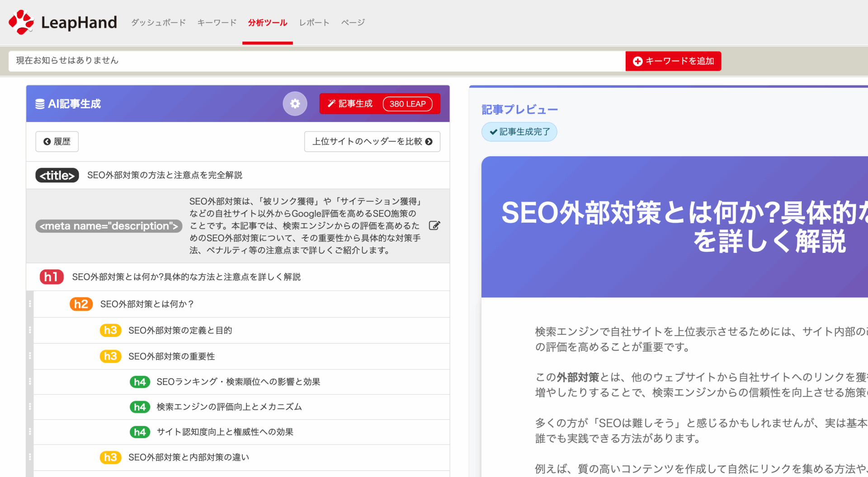
Task: Click the checkmark icon on 記事生成完了 badge
Action: (493, 132)
